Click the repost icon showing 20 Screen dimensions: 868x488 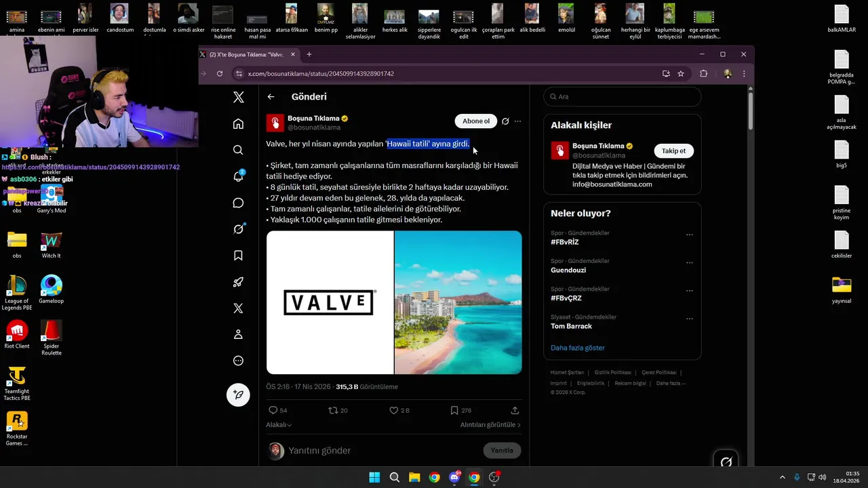pyautogui.click(x=332, y=410)
